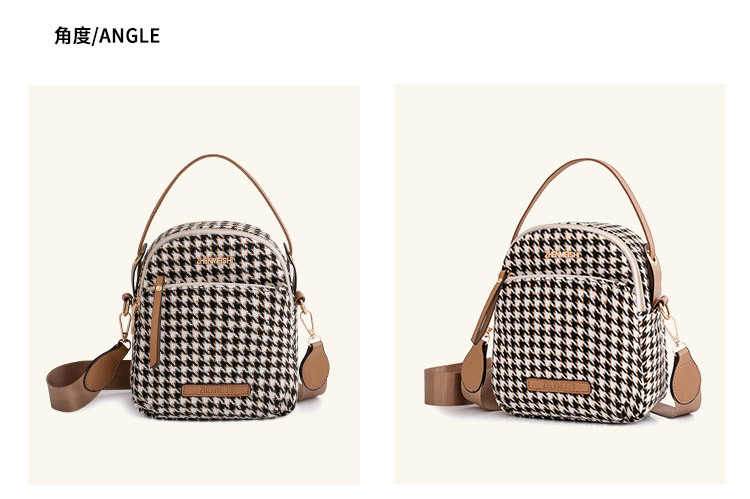Screen dimensions: 750x499
Task: Click houndstooth side panel of right bag
Action: (x=654, y=364)
